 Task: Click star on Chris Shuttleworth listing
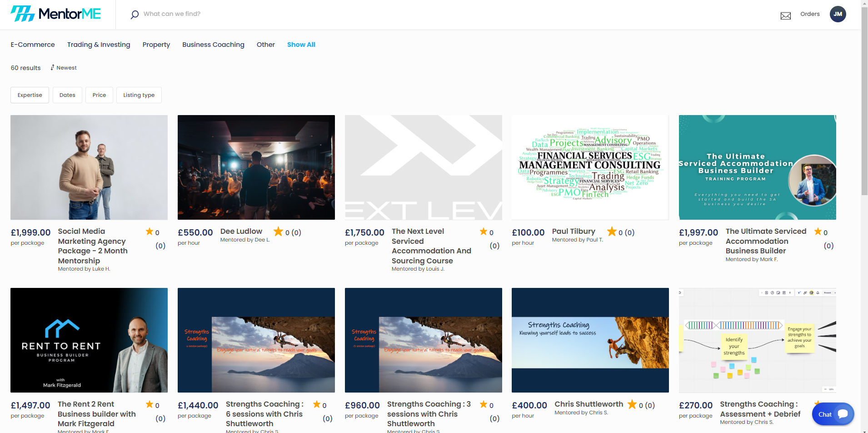coord(632,404)
